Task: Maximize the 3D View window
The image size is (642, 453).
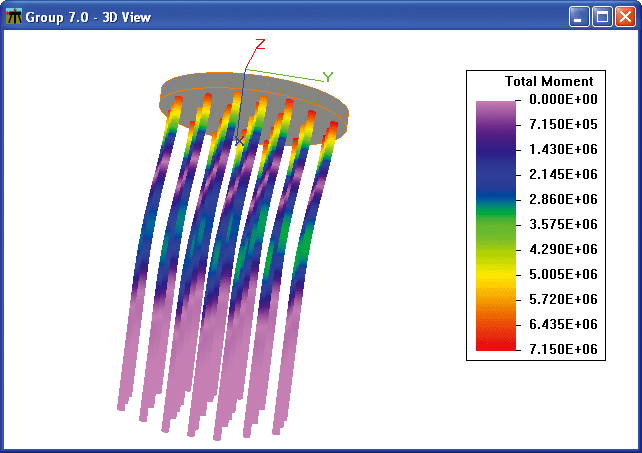Action: tap(602, 17)
